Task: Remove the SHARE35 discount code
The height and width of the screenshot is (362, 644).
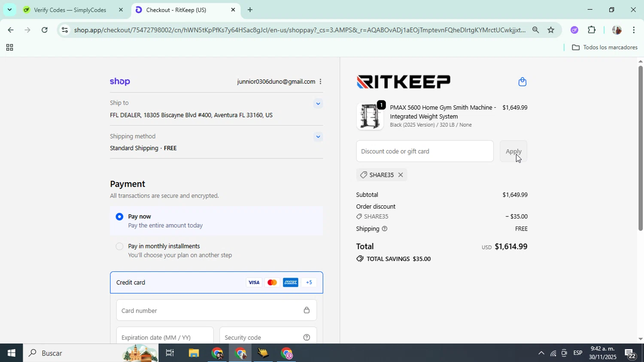Action: click(x=400, y=175)
